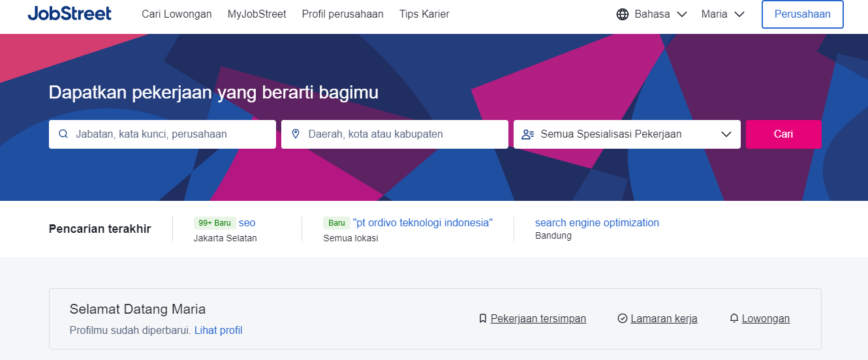
Task: Open recent search 'seo'
Action: (247, 223)
